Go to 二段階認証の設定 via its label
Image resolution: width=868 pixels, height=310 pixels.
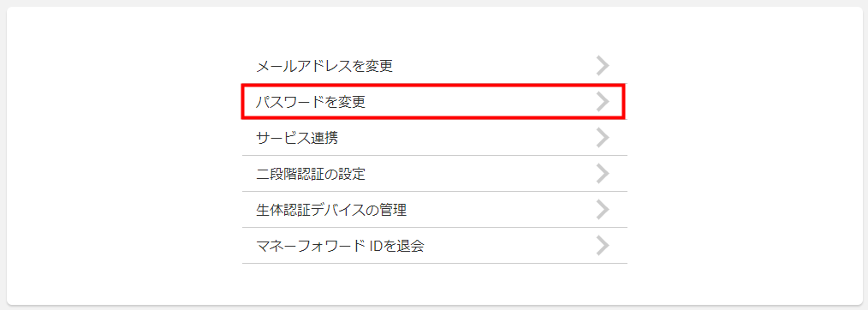pos(311,175)
